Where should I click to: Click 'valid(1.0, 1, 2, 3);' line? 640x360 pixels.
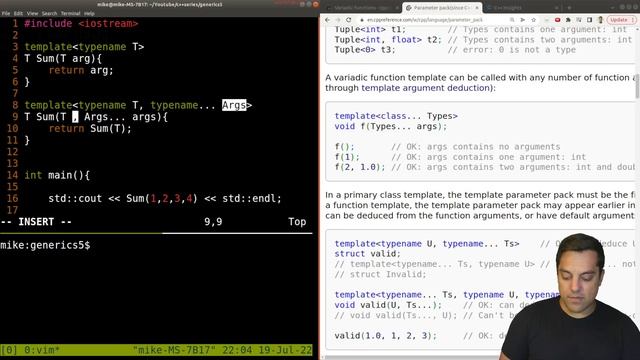(x=385, y=336)
